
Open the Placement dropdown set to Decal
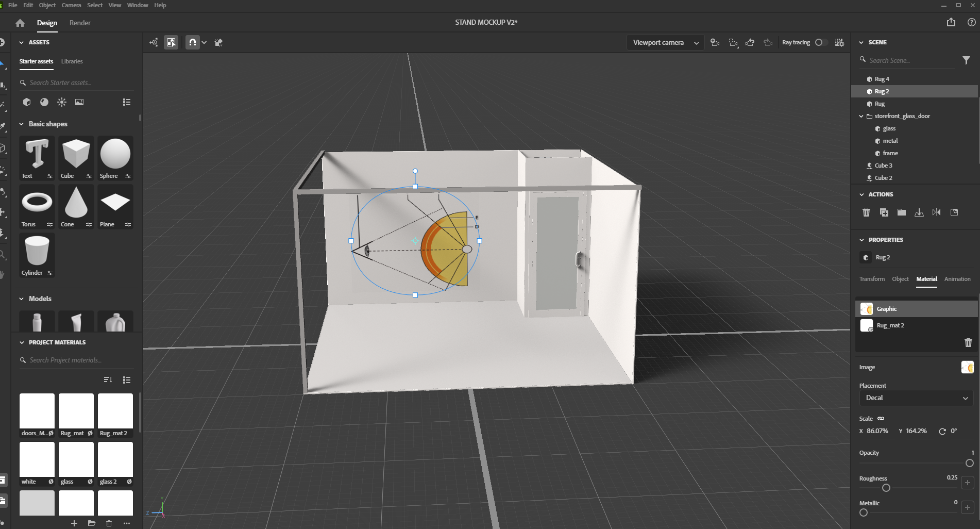point(916,398)
